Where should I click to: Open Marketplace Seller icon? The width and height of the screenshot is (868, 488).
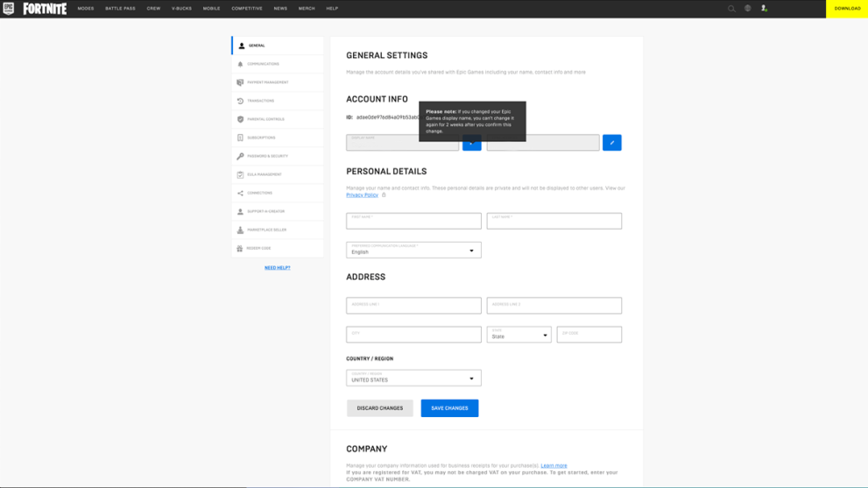(x=240, y=230)
